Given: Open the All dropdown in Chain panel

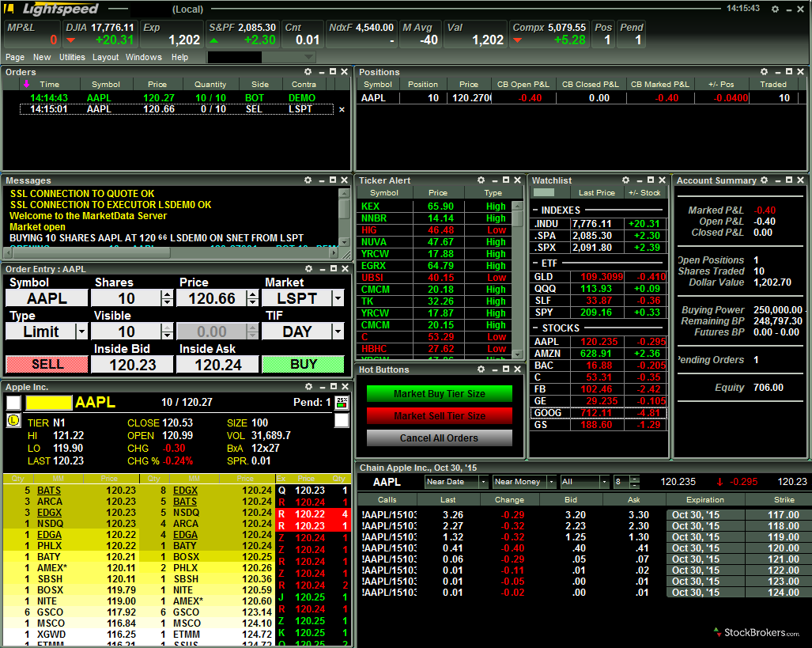Looking at the screenshot, I should click(x=604, y=482).
